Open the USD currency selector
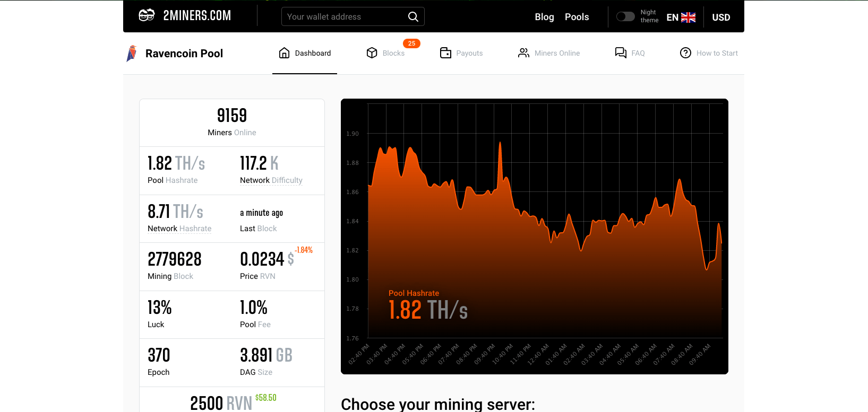Viewport: 868px width, 412px height. (x=721, y=17)
